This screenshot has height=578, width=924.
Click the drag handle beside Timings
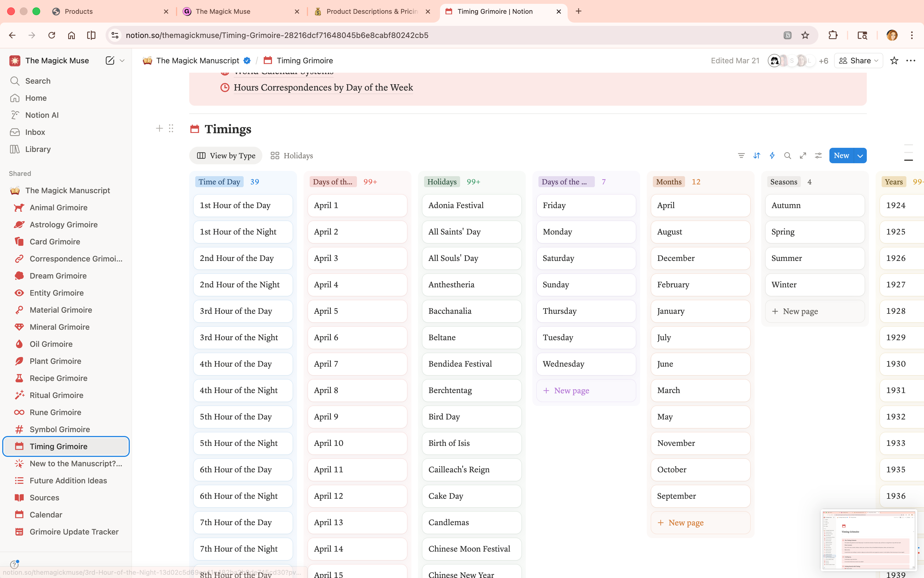(171, 129)
